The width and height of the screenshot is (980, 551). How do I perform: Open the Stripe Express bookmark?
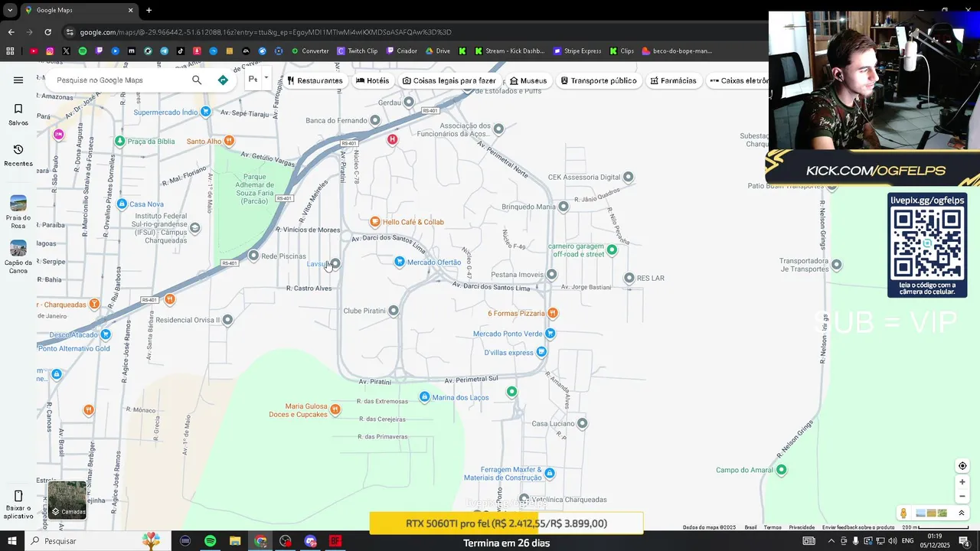coord(577,51)
